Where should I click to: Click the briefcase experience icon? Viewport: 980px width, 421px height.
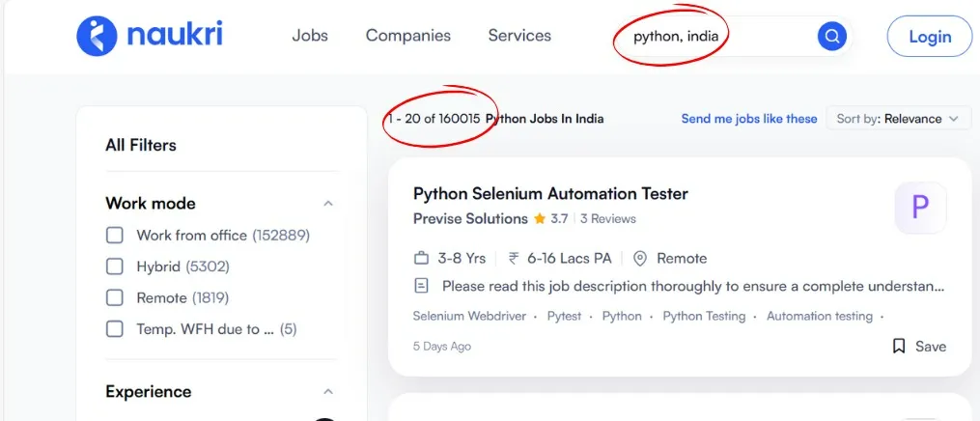click(x=421, y=259)
